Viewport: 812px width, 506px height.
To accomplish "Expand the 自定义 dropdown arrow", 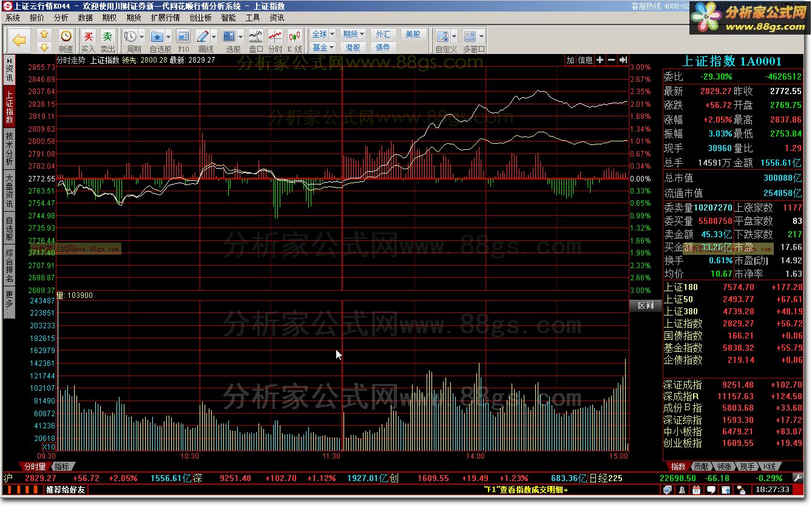I will (454, 36).
